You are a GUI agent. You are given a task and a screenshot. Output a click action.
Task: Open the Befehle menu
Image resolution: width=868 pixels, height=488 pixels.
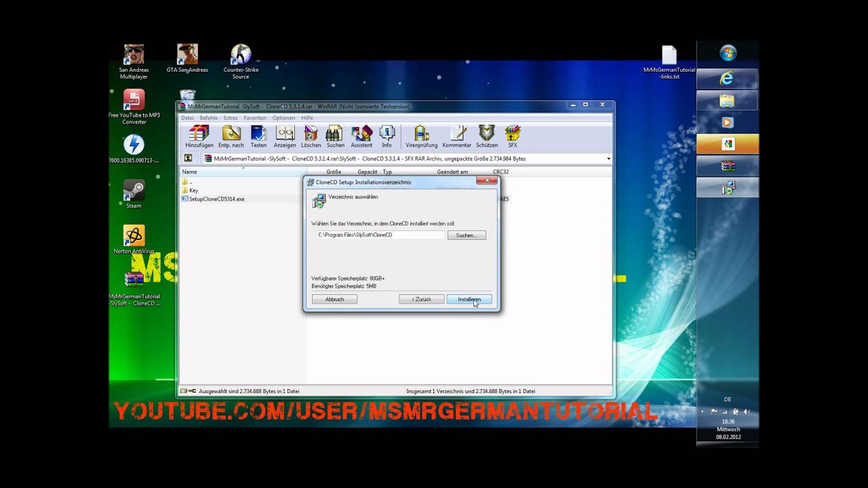coord(209,118)
